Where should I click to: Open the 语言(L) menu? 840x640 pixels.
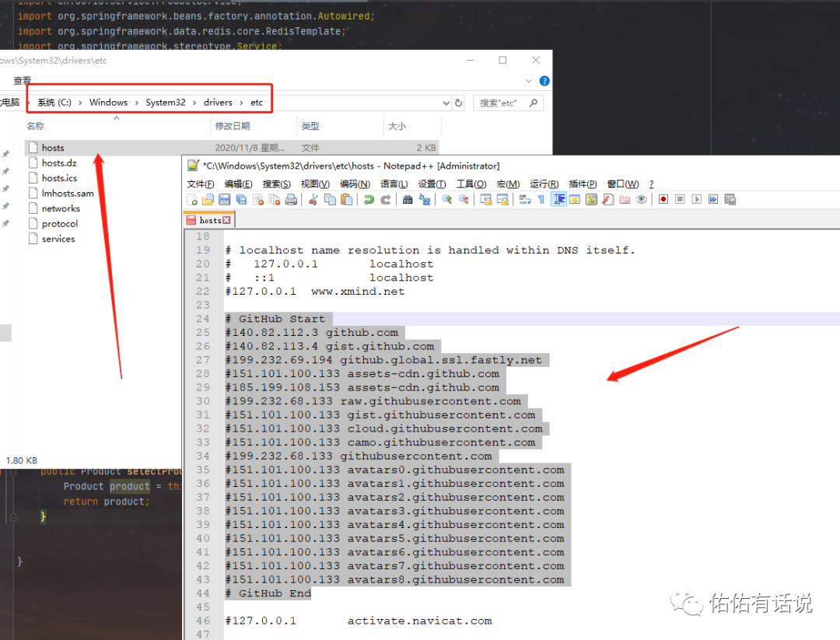[x=394, y=184]
